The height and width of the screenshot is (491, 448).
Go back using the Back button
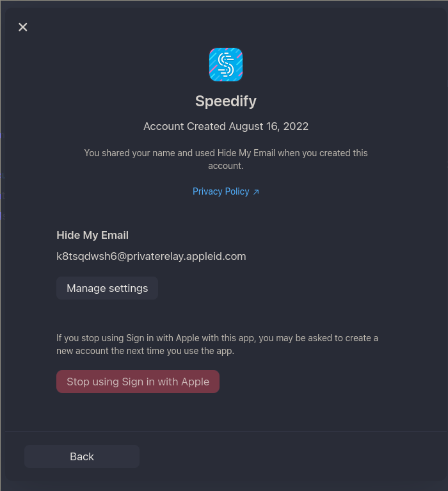tap(82, 456)
